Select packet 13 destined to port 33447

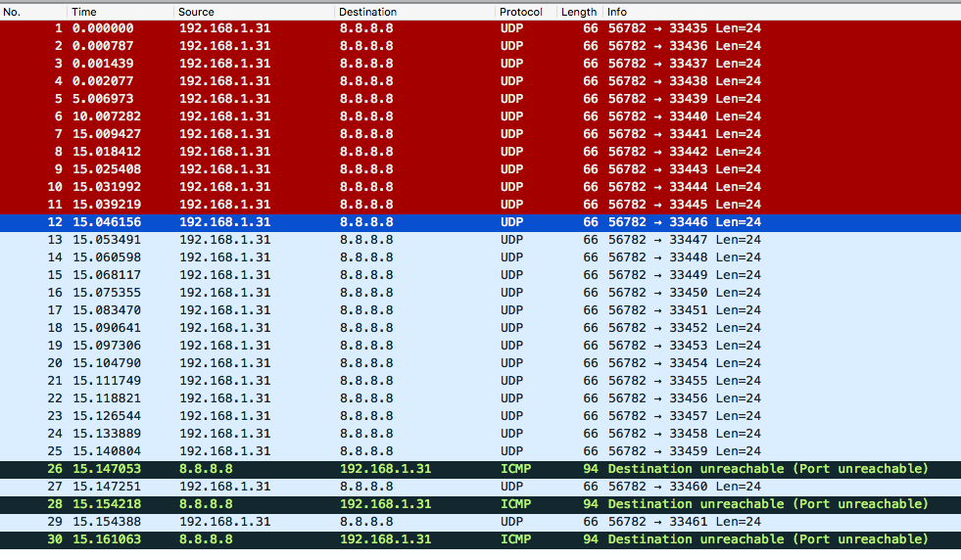click(x=392, y=240)
